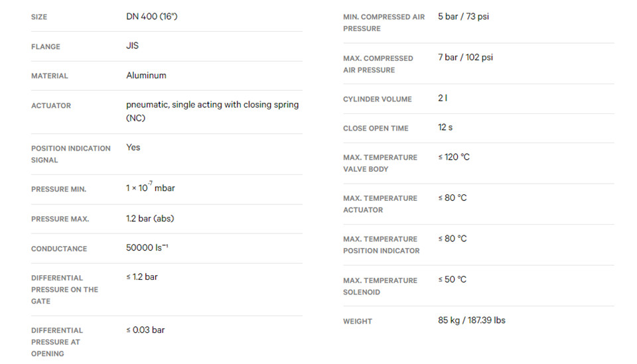Viewport: 637px width, 364px height.
Task: Select the 1 × 10⁻⁷ mbar pressure value
Action: (151, 188)
